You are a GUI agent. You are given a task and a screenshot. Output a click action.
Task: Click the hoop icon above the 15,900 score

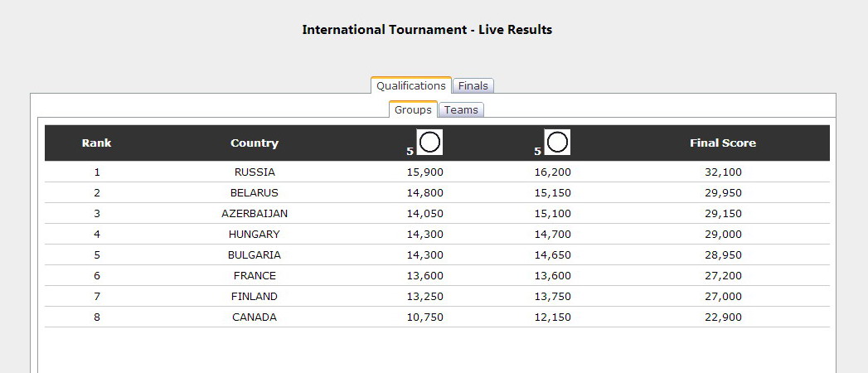pyautogui.click(x=429, y=143)
